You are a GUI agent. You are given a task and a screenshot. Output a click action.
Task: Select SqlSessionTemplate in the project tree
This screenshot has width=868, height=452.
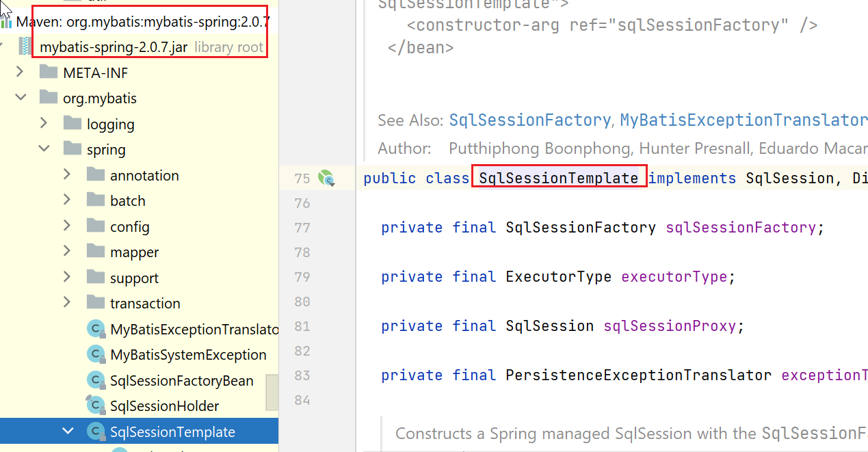point(172,432)
